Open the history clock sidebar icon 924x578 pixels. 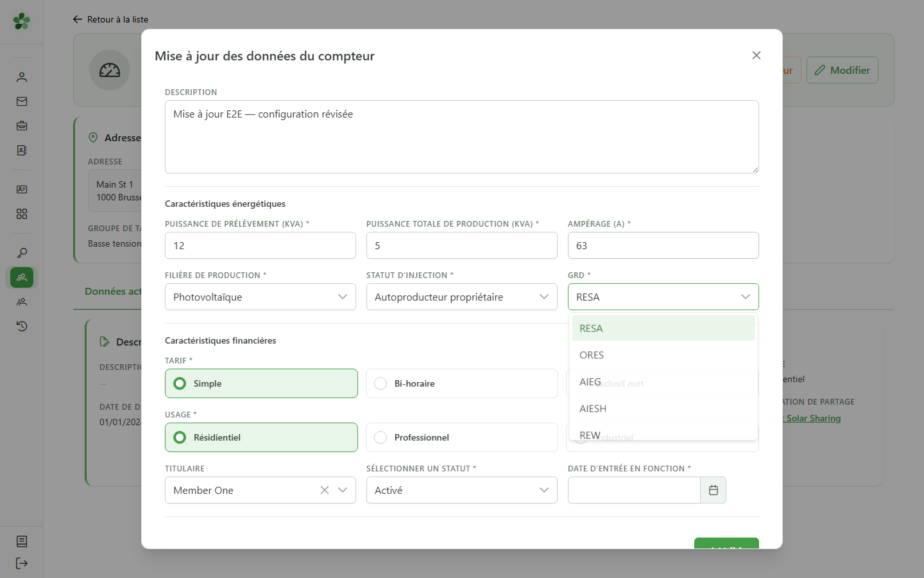(22, 326)
